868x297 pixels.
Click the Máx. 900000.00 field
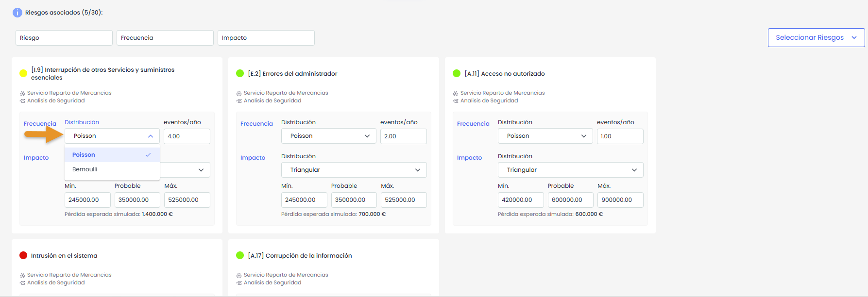point(621,200)
